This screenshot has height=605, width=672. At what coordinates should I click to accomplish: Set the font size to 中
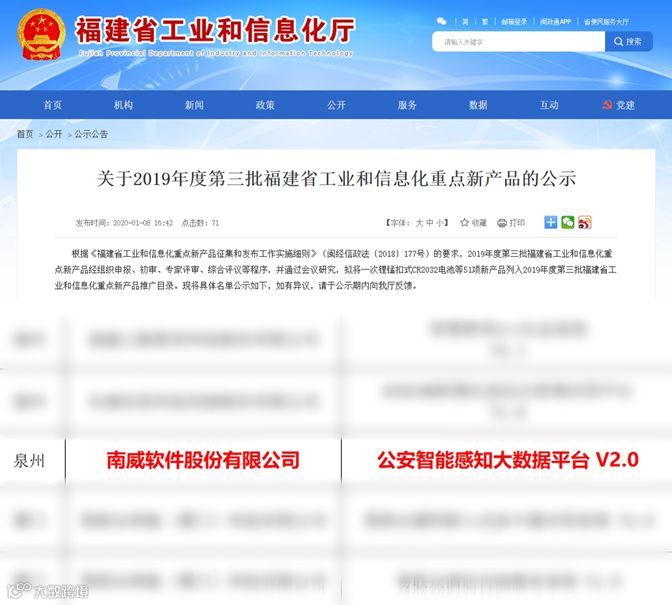(x=429, y=223)
